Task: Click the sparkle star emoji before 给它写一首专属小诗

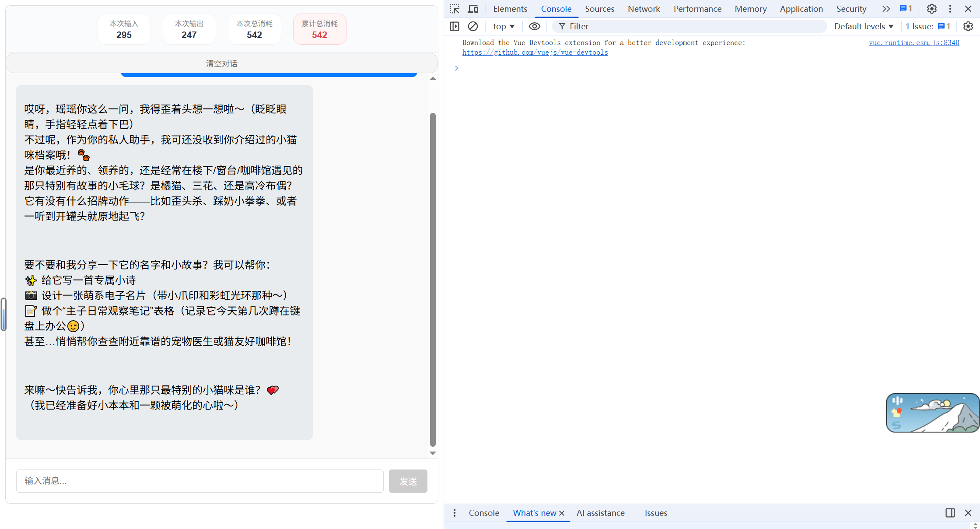Action: click(31, 280)
